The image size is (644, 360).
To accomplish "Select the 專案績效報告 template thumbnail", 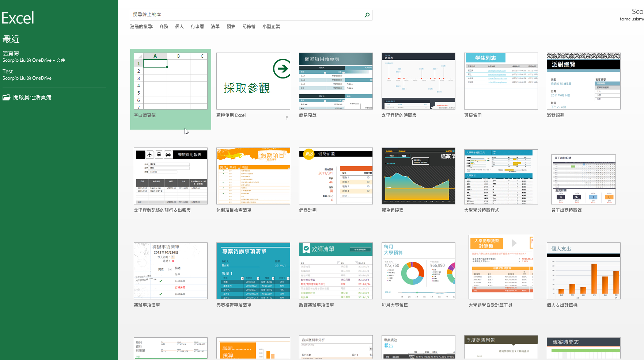I will click(418, 347).
